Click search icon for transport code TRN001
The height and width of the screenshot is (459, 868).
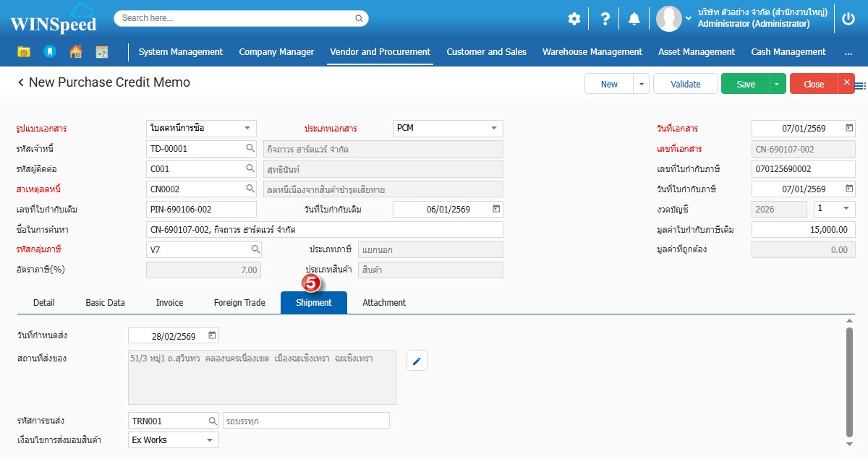pyautogui.click(x=213, y=421)
